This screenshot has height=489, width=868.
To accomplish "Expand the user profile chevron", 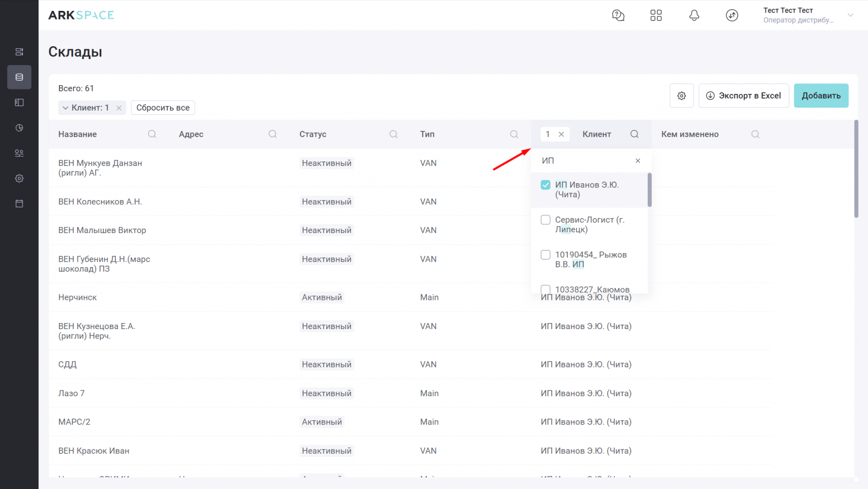I will [850, 15].
